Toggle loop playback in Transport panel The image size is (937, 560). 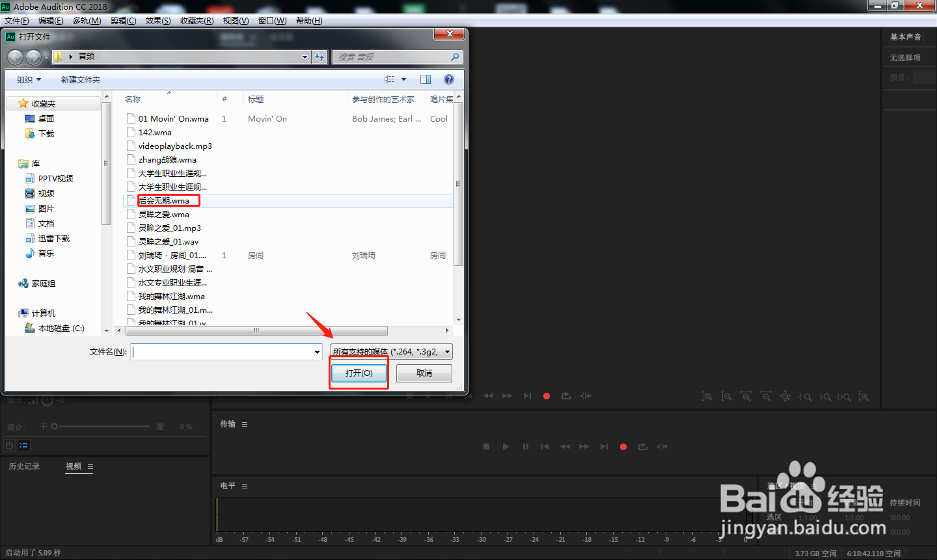pos(643,447)
